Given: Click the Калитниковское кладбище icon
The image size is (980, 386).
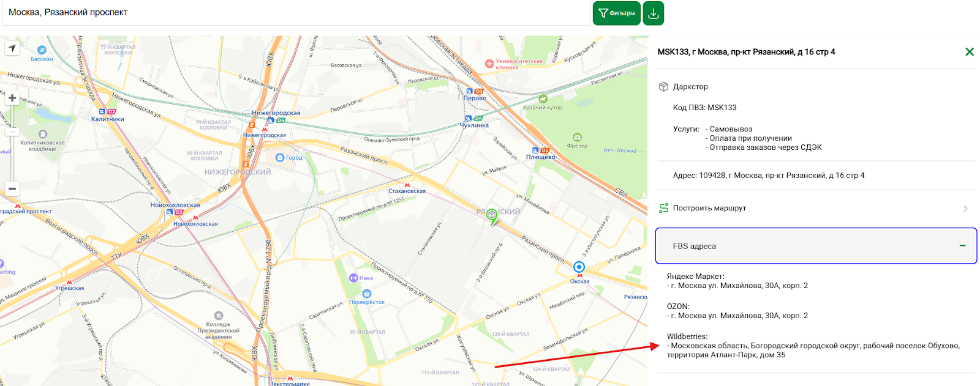Looking at the screenshot, I should point(43,134).
